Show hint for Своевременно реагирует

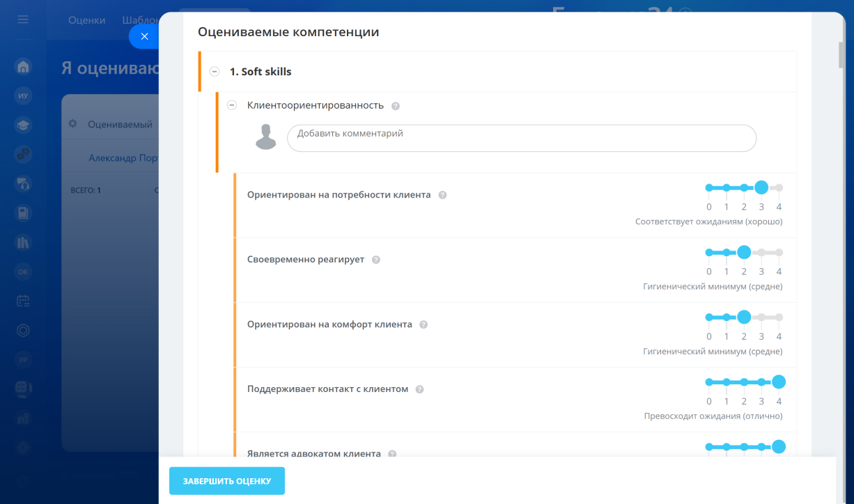pos(376,260)
